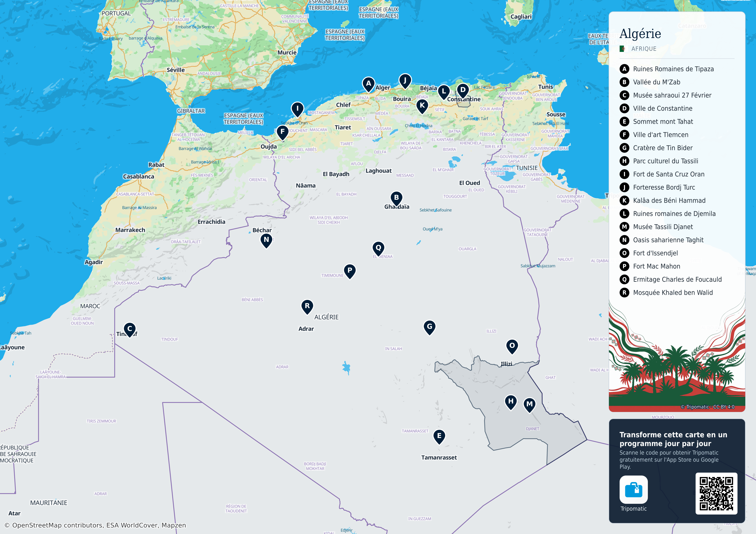Image resolution: width=756 pixels, height=534 pixels.
Task: Choose Ville de Constantine in legend
Action: click(x=656, y=108)
